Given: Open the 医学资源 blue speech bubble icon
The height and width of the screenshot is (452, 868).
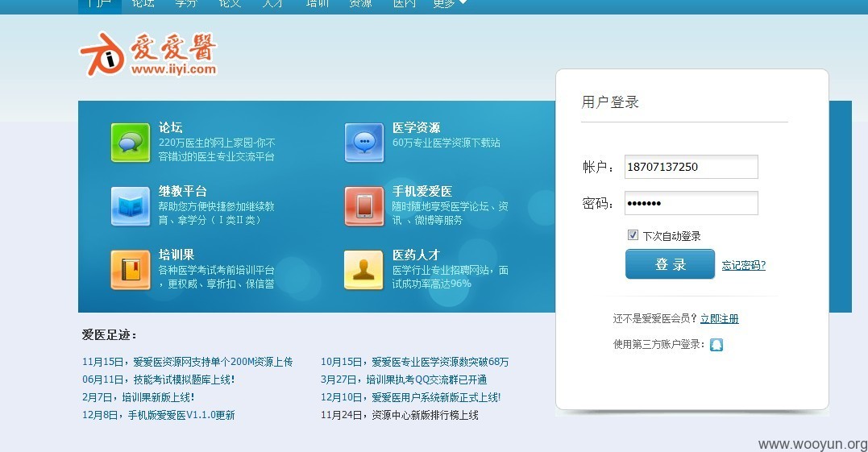Looking at the screenshot, I should (x=363, y=143).
